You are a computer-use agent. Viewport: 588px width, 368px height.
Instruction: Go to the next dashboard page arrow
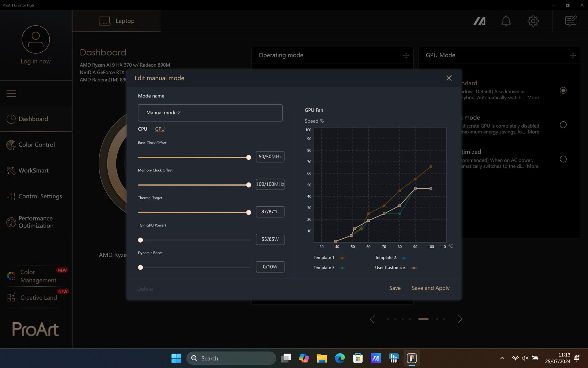[459, 319]
